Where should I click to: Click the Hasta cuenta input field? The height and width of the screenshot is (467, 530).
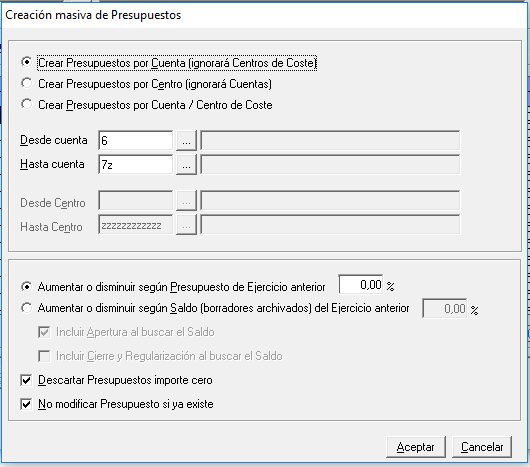pos(136,165)
